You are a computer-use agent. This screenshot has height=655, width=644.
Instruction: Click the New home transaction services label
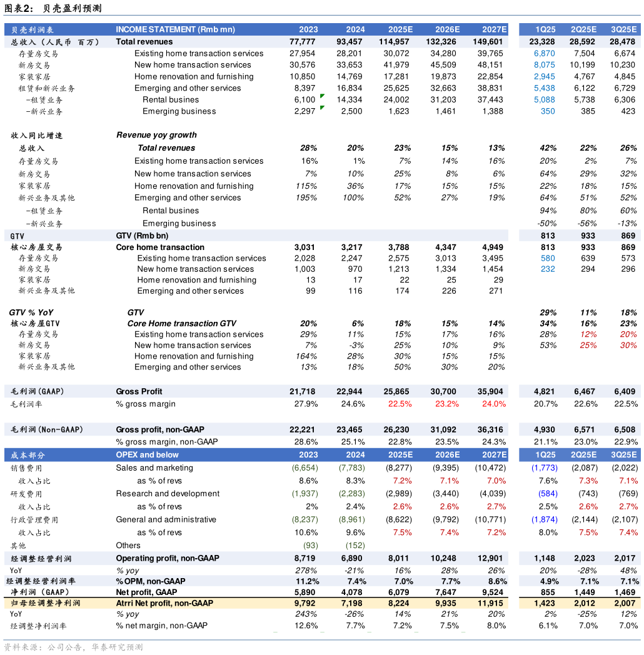click(195, 269)
